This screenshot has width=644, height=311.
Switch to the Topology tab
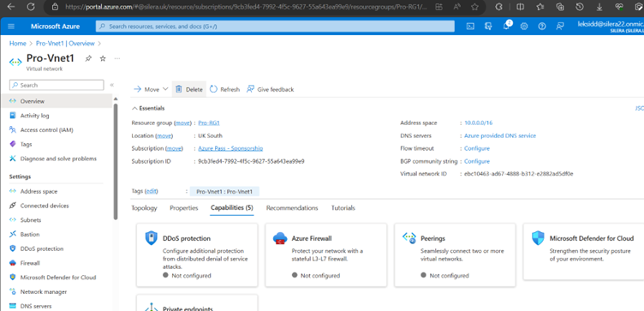(144, 208)
